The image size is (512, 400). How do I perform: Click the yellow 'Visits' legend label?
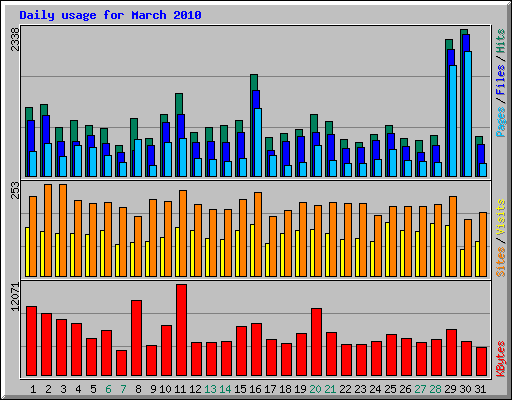pos(501,218)
